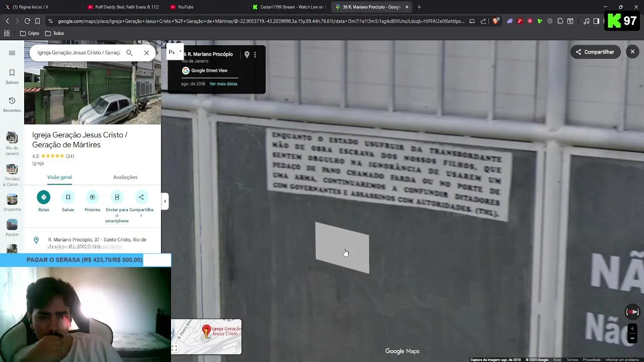The image size is (644, 362).
Task: Open Salvos saved places in sidebar
Action: click(x=12, y=76)
